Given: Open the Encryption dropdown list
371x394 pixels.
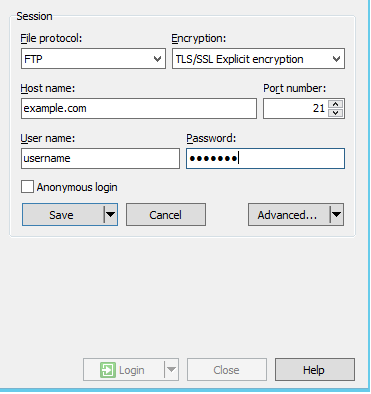Looking at the screenshot, I should (x=258, y=59).
